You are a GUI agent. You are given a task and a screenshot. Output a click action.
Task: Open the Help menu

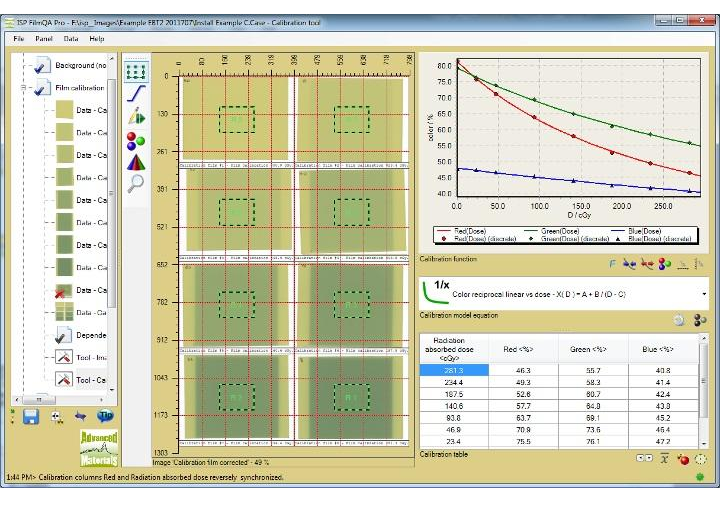(96, 39)
